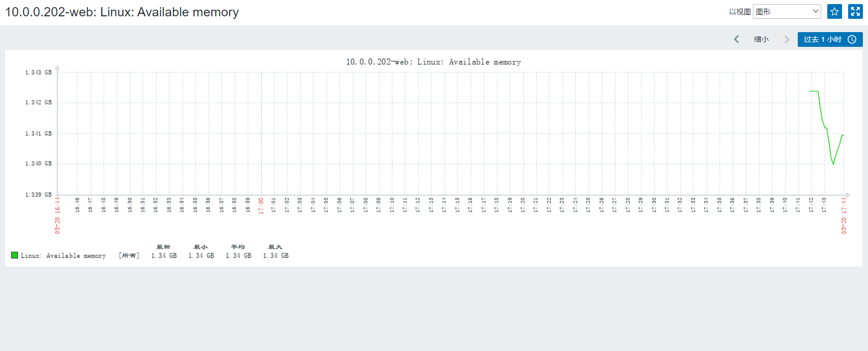Click the 1.341 GB y-axis label

[39, 133]
